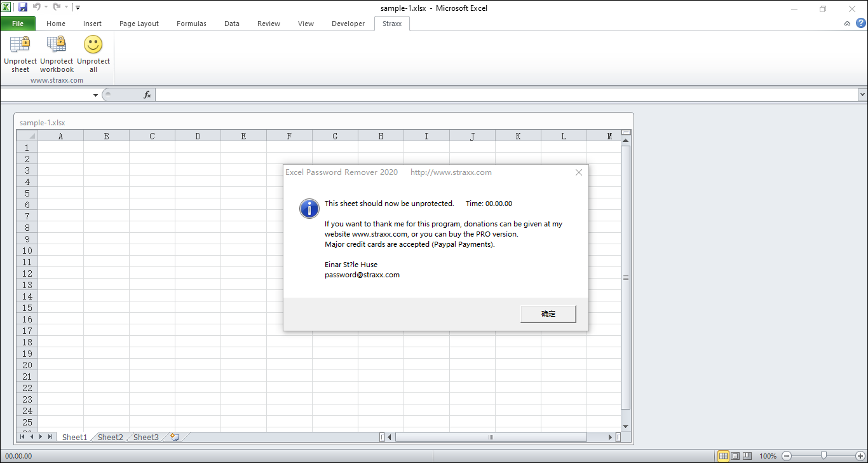Image resolution: width=868 pixels, height=463 pixels.
Task: Select the Straxx ribbon tab
Action: pos(392,24)
